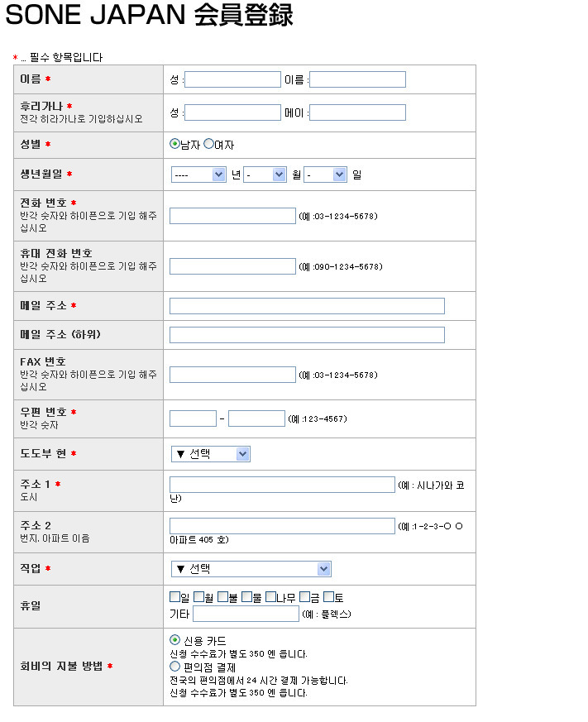Focus the 휴대 전화 번호 input field
This screenshot has height=722, width=588.
pos(232,266)
